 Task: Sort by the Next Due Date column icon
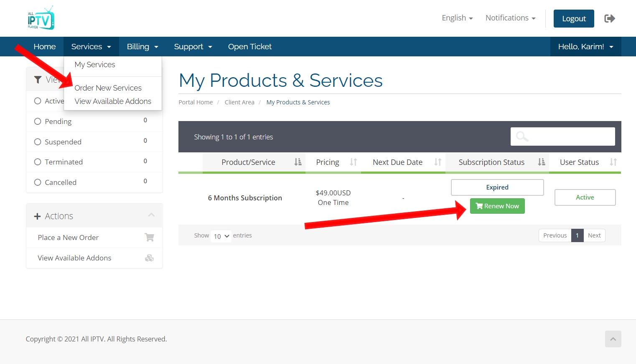pyautogui.click(x=438, y=162)
